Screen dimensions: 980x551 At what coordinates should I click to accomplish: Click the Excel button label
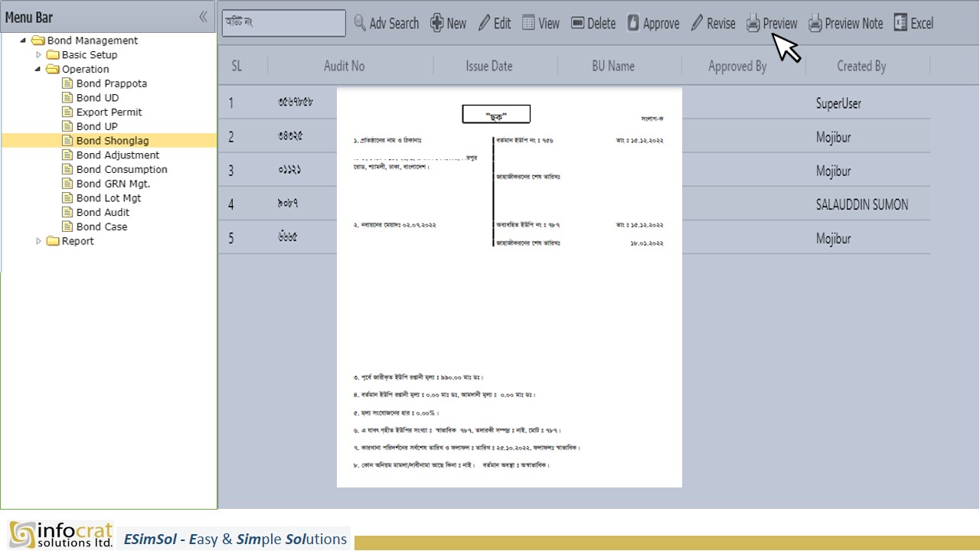tap(922, 24)
